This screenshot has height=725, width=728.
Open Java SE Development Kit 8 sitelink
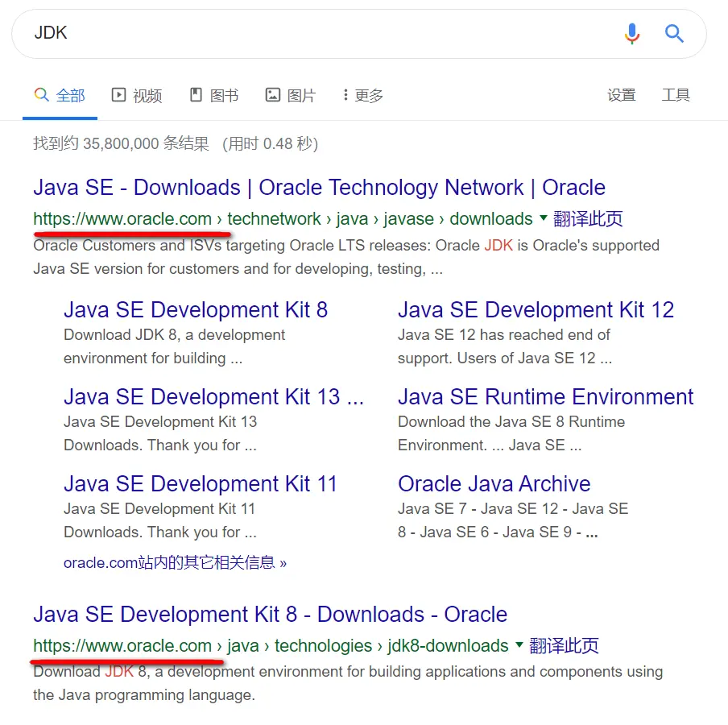click(196, 310)
